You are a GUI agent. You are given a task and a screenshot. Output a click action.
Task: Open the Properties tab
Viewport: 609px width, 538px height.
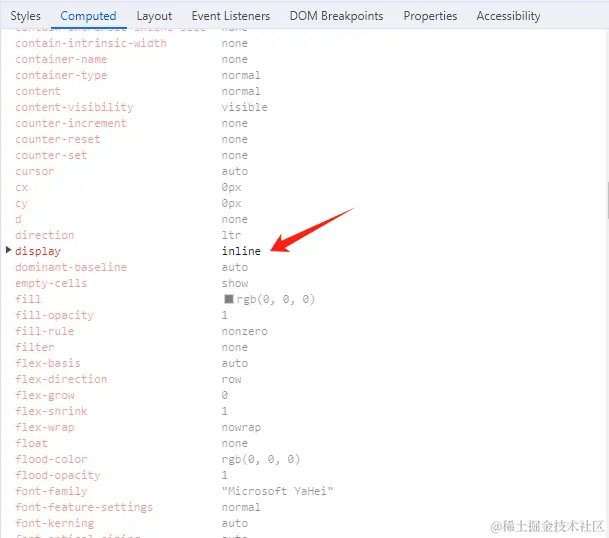(x=430, y=16)
